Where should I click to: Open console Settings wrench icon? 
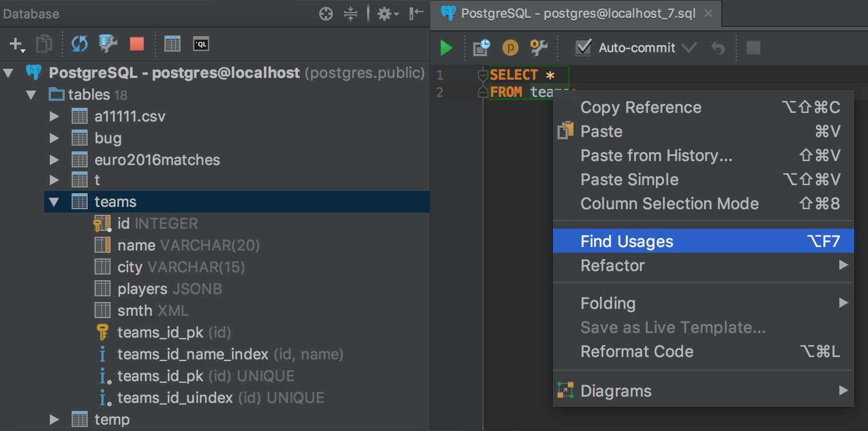[539, 48]
